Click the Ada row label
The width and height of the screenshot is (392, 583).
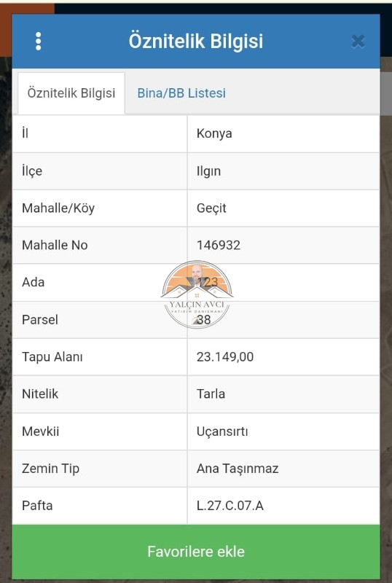33,282
